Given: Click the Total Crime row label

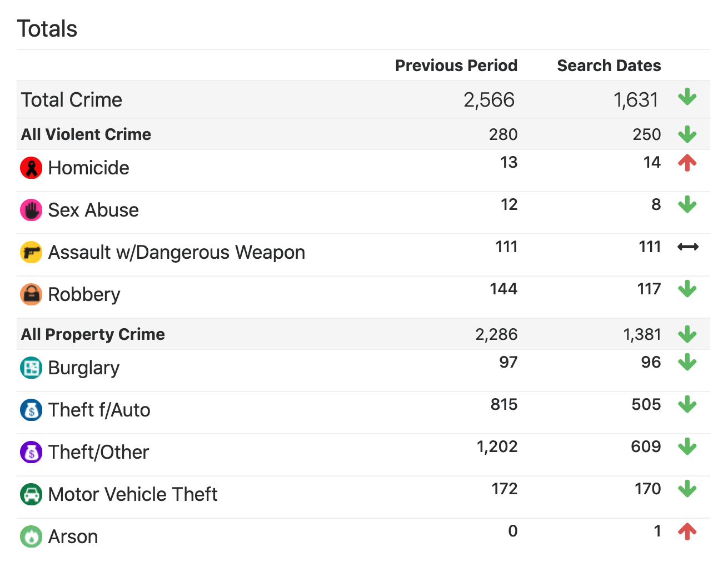Looking at the screenshot, I should coord(72,100).
